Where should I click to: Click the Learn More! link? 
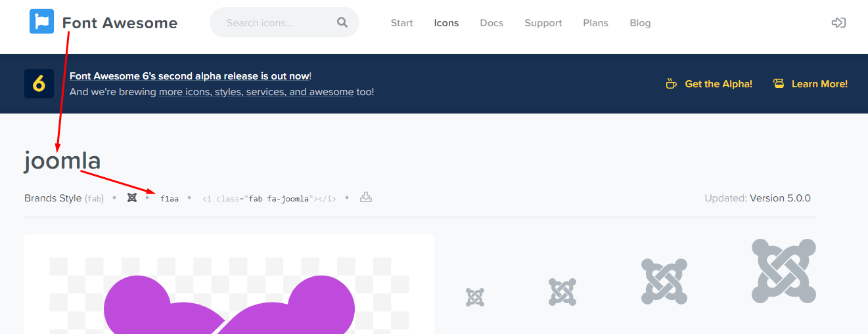click(819, 84)
